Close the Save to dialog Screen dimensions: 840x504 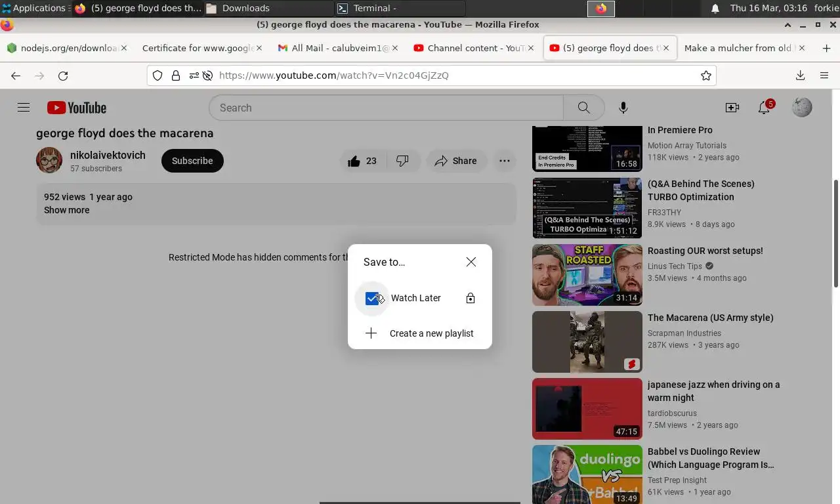(471, 262)
